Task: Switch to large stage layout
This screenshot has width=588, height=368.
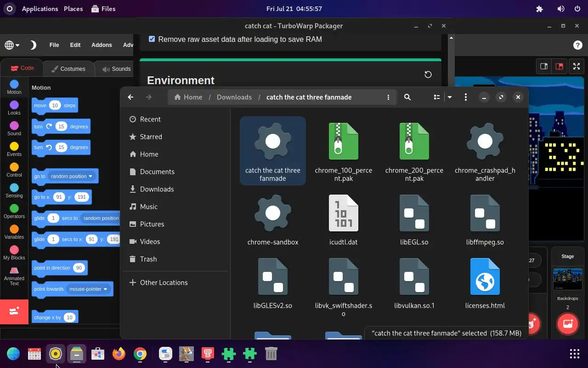Action: [x=559, y=66]
